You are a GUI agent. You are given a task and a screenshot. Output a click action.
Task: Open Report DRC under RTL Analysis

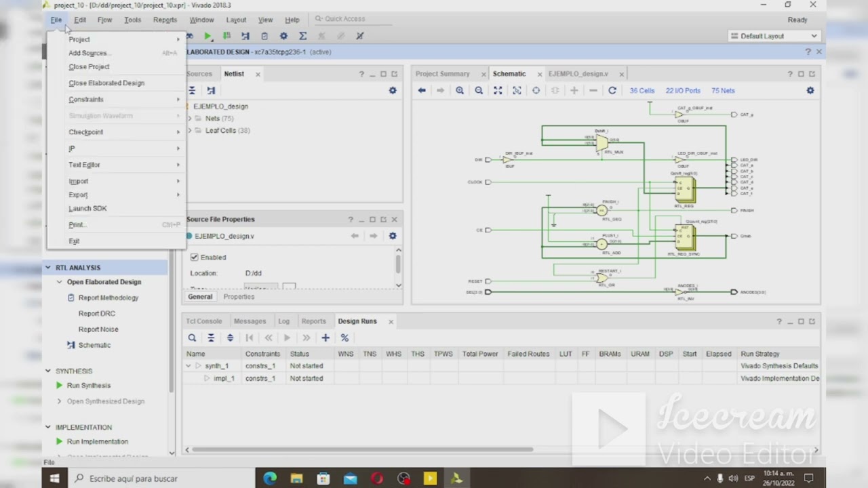point(97,314)
